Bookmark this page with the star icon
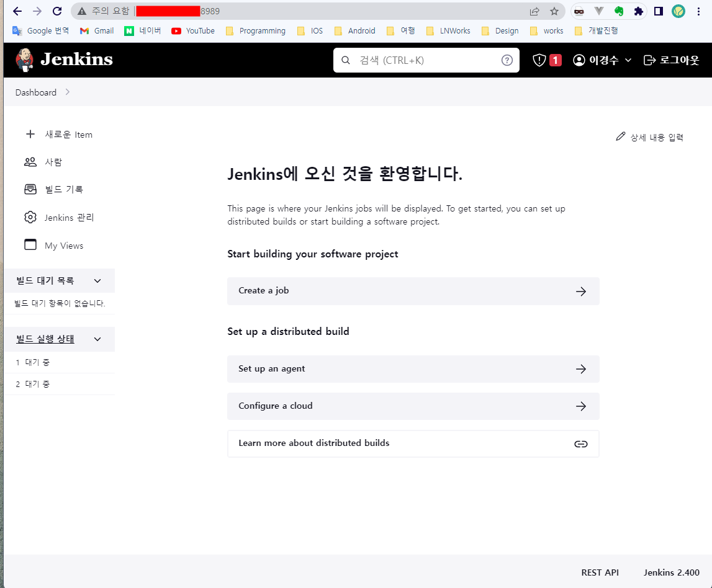The width and height of the screenshot is (712, 588). pyautogui.click(x=554, y=11)
